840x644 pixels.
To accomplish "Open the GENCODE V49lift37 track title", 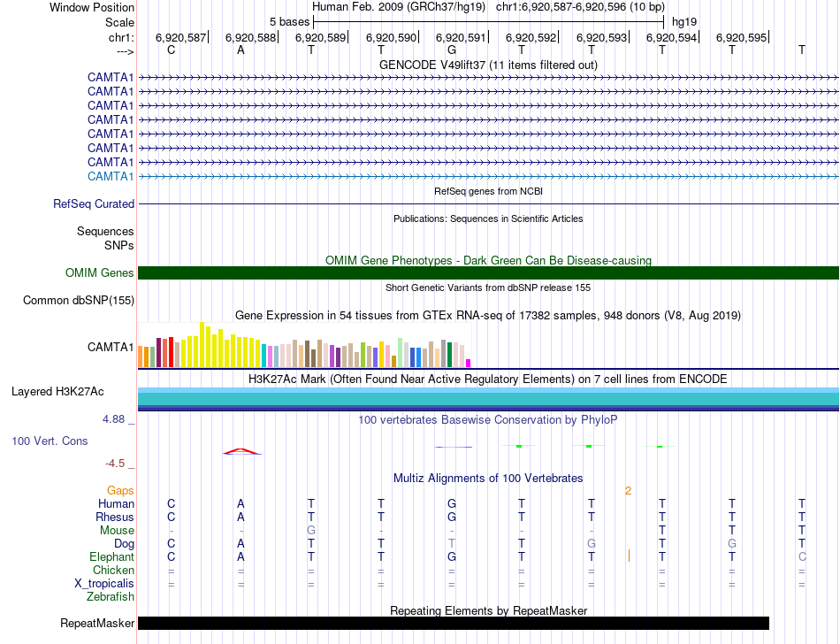I will tap(488, 65).
